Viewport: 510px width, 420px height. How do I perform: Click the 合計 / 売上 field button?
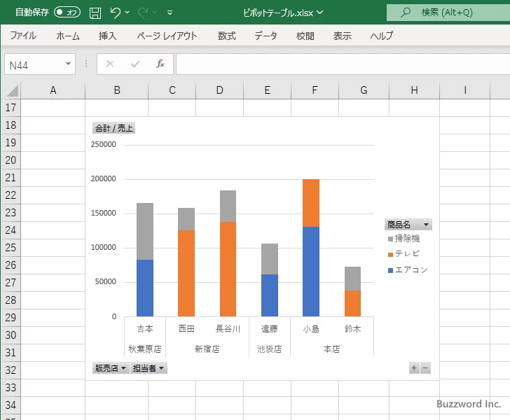pos(113,128)
